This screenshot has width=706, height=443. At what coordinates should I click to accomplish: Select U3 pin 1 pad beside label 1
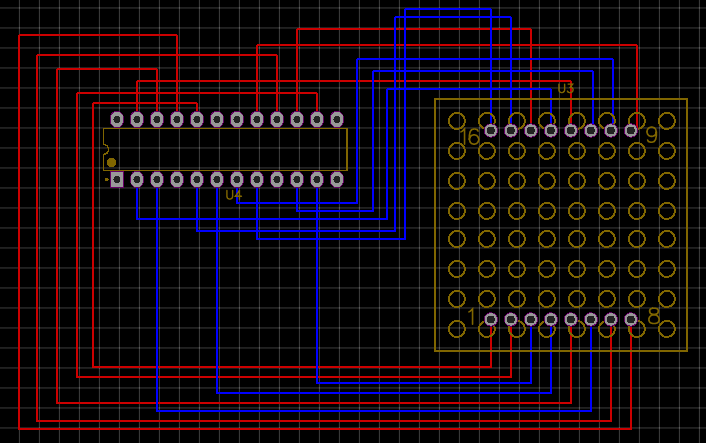[491, 319]
